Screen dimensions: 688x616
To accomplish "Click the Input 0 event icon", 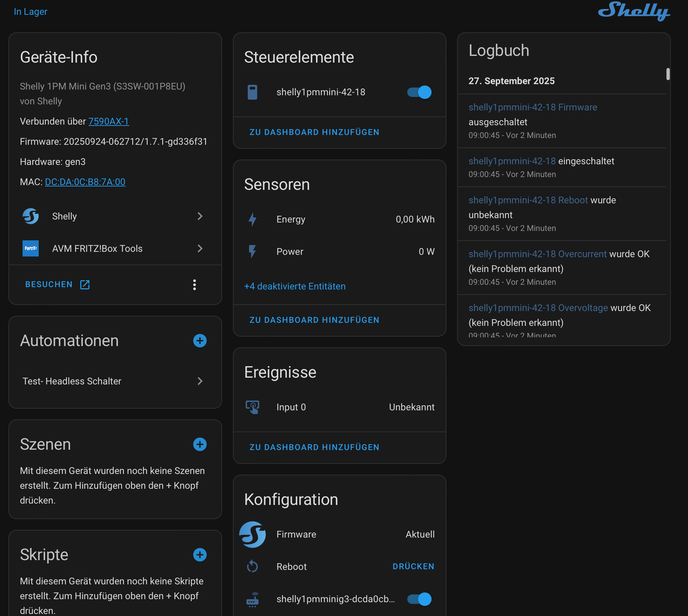I will (252, 407).
